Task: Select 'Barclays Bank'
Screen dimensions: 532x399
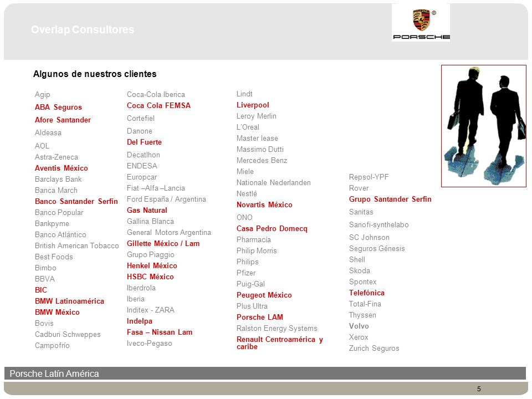Action: [x=58, y=179]
